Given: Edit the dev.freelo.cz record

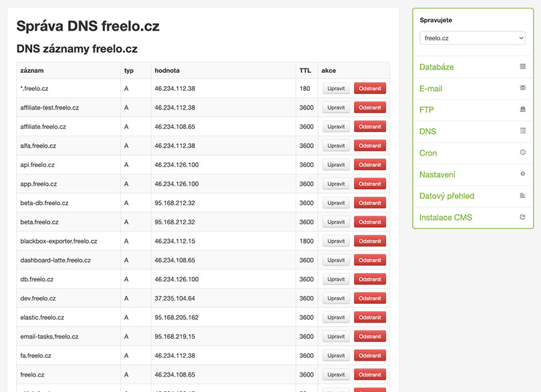Looking at the screenshot, I should point(336,298).
